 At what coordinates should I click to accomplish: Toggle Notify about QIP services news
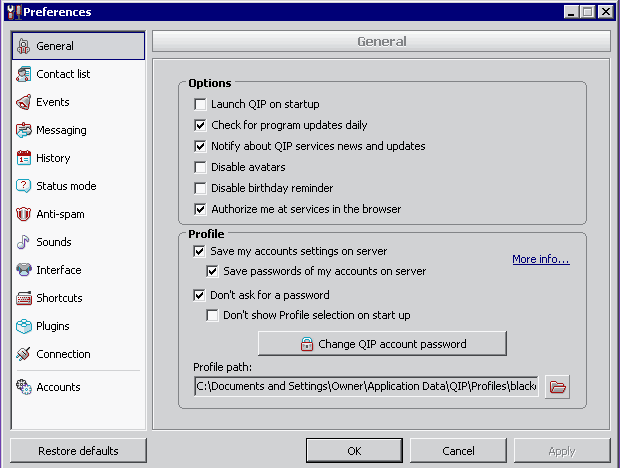(200, 146)
